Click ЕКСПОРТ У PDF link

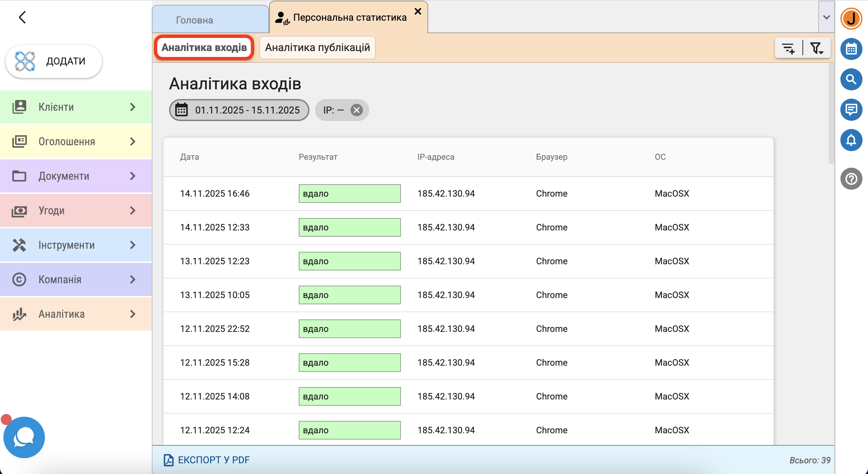pos(207,460)
